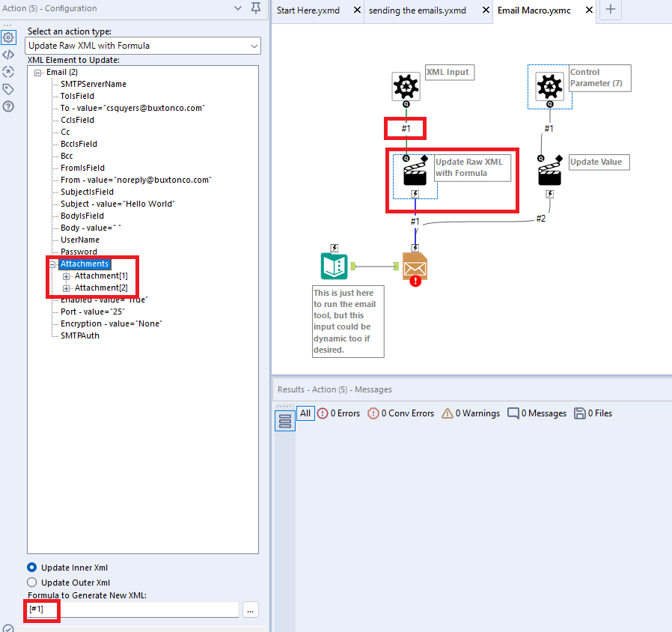Switch to the Start Here.yxmd tab

[x=310, y=11]
